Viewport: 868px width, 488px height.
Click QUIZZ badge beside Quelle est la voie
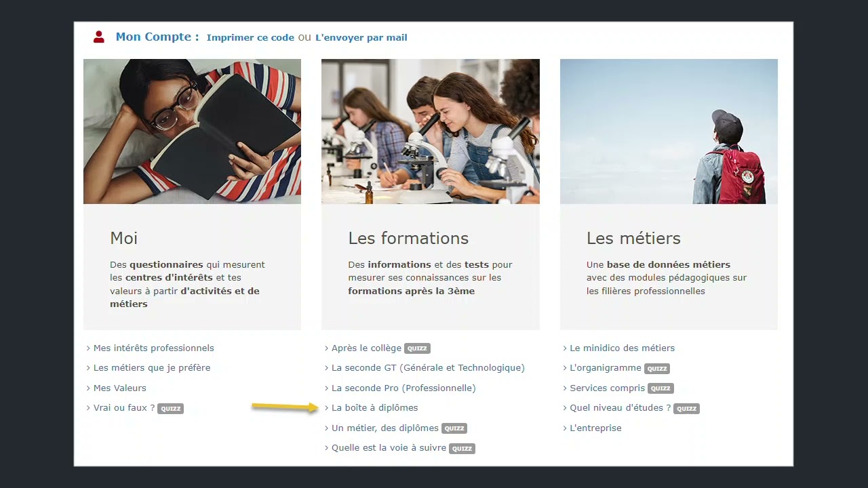coord(462,449)
